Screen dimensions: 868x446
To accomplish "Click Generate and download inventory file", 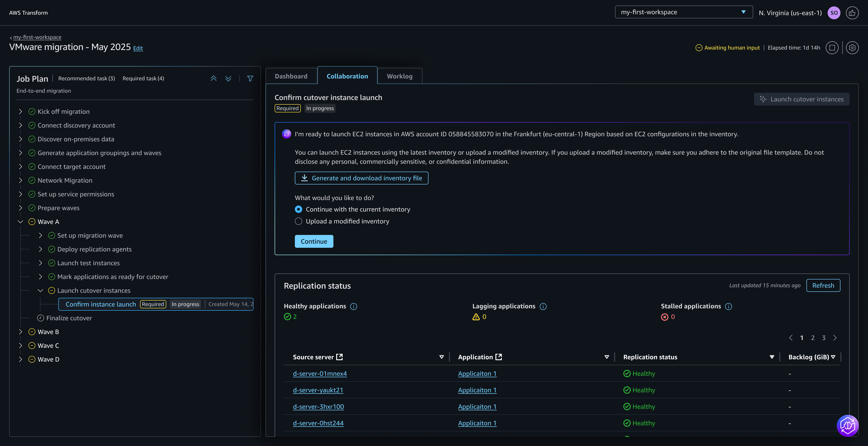I will [361, 178].
